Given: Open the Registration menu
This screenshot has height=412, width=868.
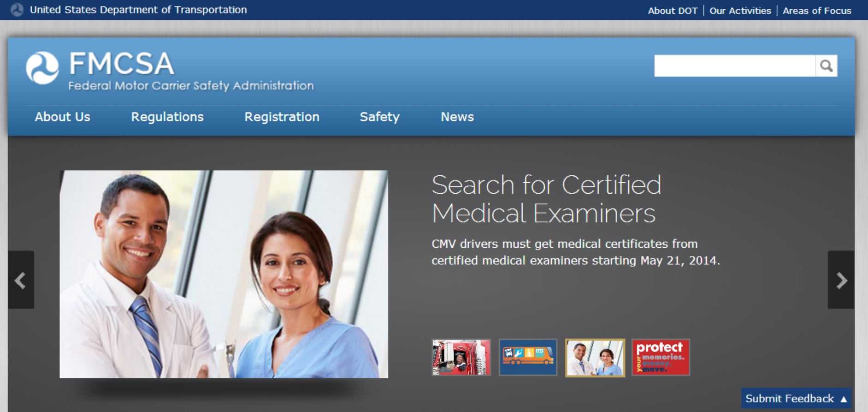Looking at the screenshot, I should click(x=282, y=117).
